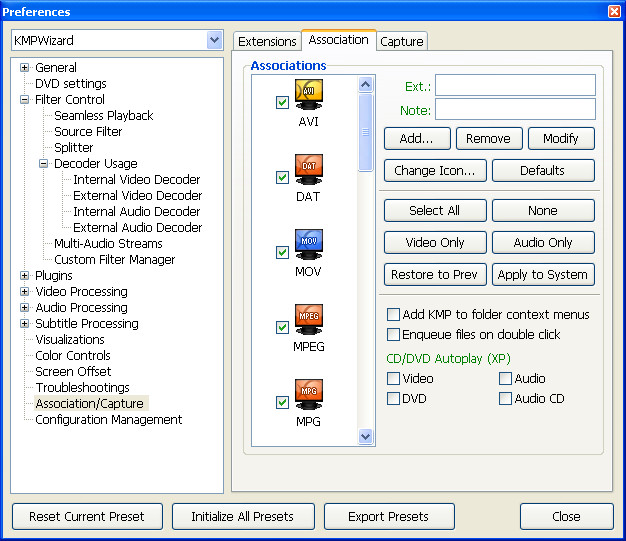Select Seamless Playback tree item
Viewport: 626px width, 541px height.
[x=103, y=115]
